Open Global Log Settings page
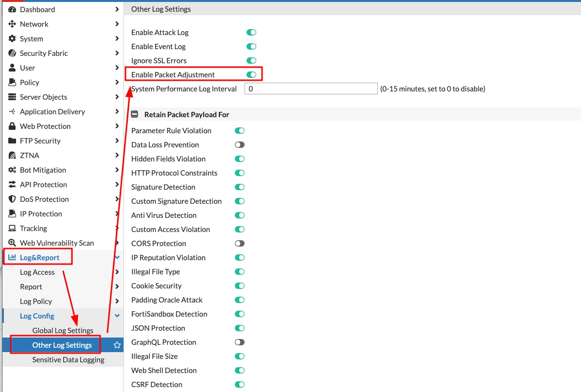581x392 pixels. coord(63,331)
